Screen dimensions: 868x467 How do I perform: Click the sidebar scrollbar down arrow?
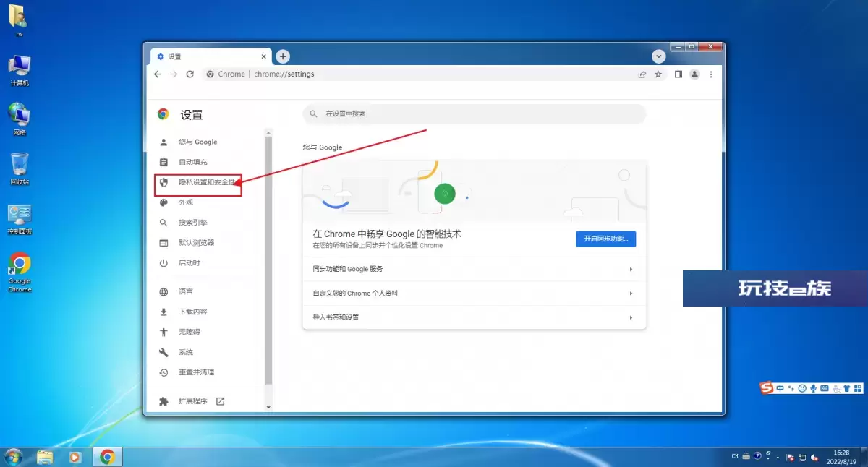(269, 407)
